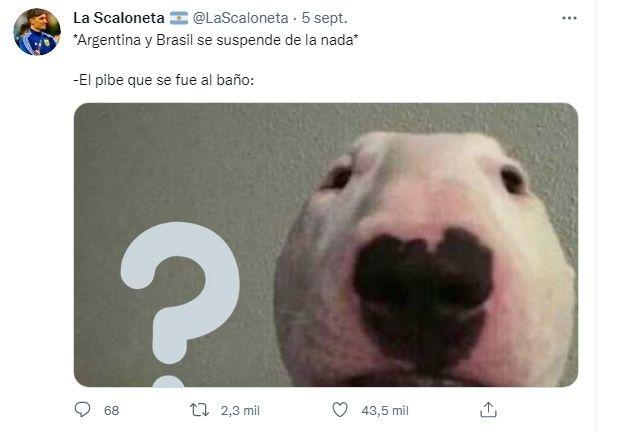Click the La Scaloneta display name
Image resolution: width=624 pixels, height=432 pixels.
(x=119, y=18)
